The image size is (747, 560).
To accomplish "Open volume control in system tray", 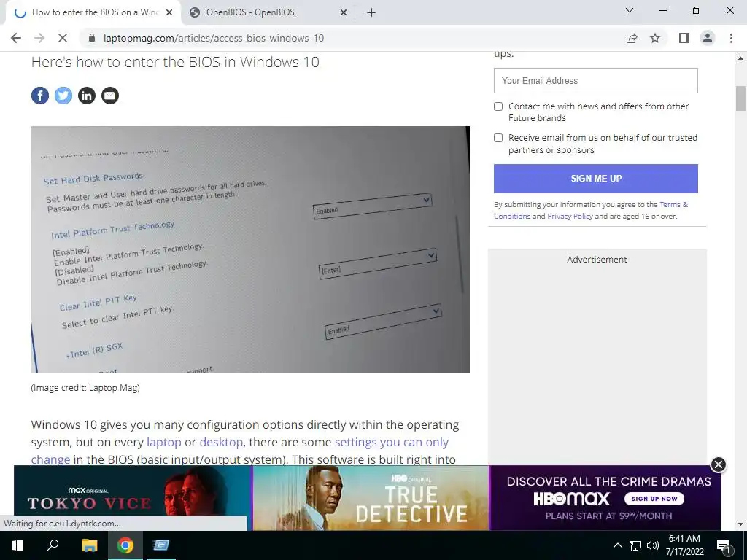I will (x=653, y=545).
